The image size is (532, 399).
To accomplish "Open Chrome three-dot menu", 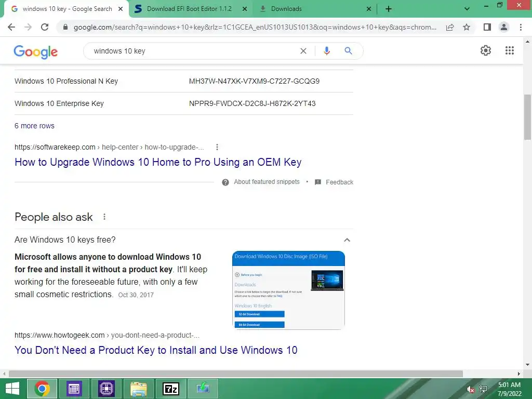I will [x=521, y=27].
